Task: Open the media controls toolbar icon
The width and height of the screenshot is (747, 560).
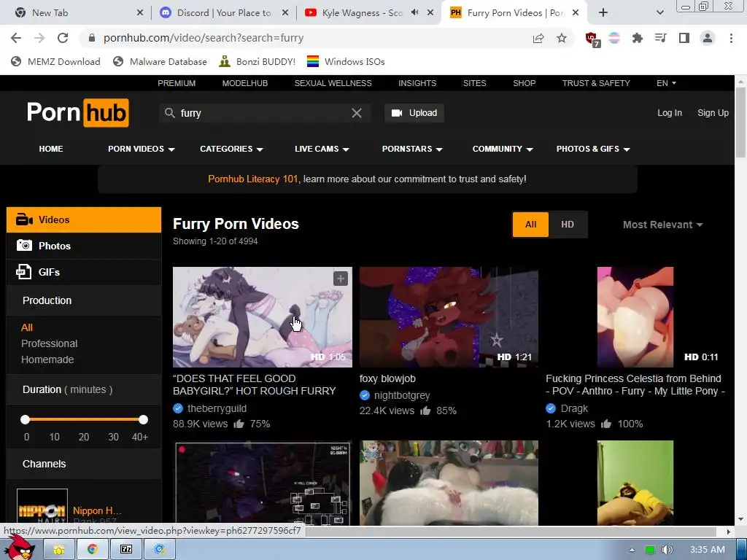Action: [x=661, y=38]
